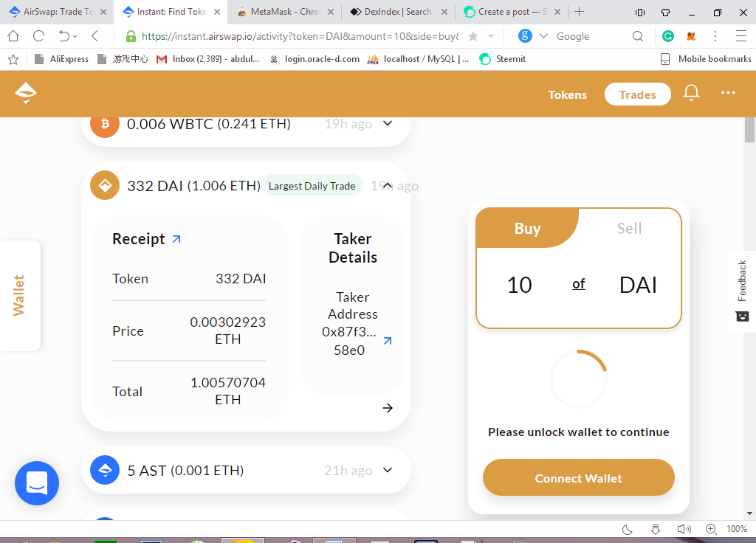Screen dimensions: 756x543
Task: Click the zoom plus icon in status bar
Action: point(711,529)
